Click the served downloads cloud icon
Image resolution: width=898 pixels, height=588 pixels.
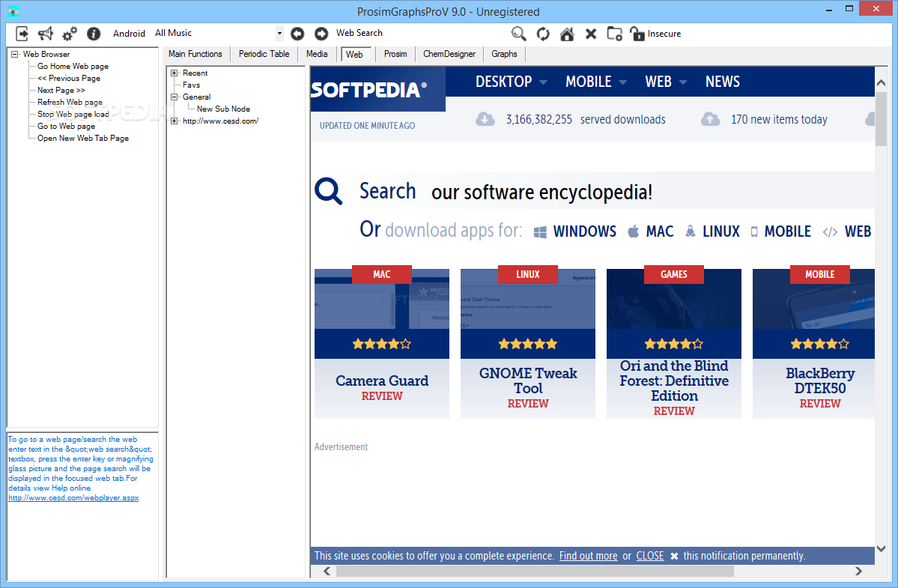tap(485, 119)
